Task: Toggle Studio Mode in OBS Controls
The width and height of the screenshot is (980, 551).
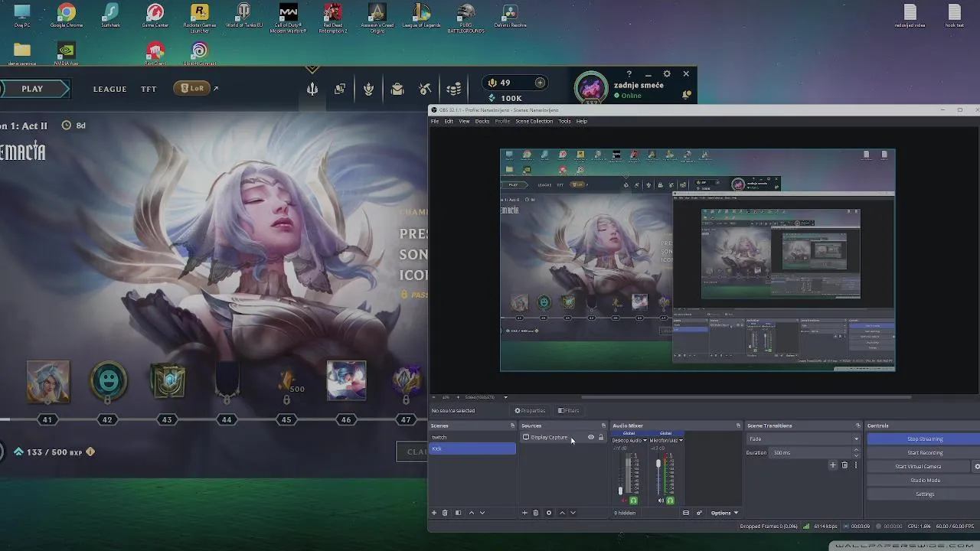Action: point(925,481)
